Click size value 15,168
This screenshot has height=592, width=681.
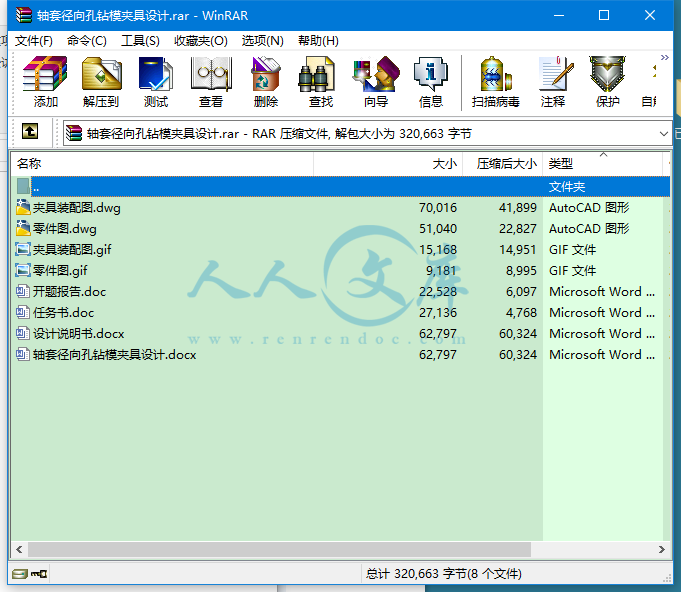pos(438,249)
